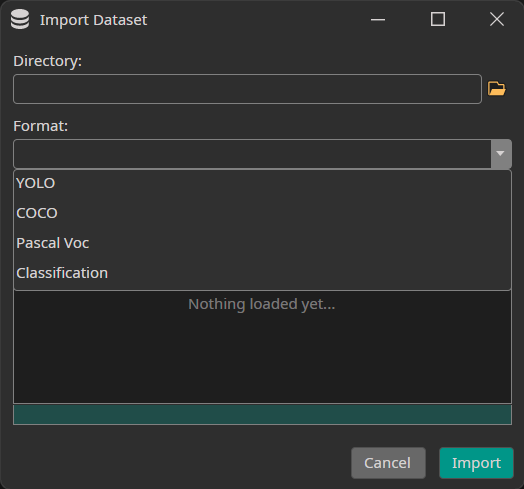
Task: Click the Import button
Action: click(476, 463)
